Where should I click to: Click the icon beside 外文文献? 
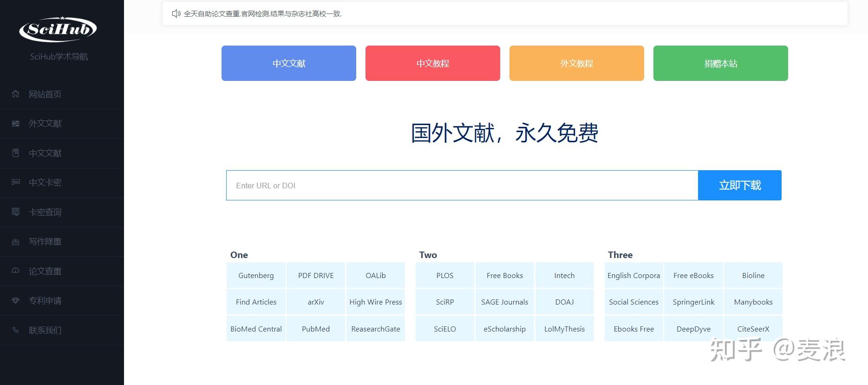pyautogui.click(x=15, y=123)
